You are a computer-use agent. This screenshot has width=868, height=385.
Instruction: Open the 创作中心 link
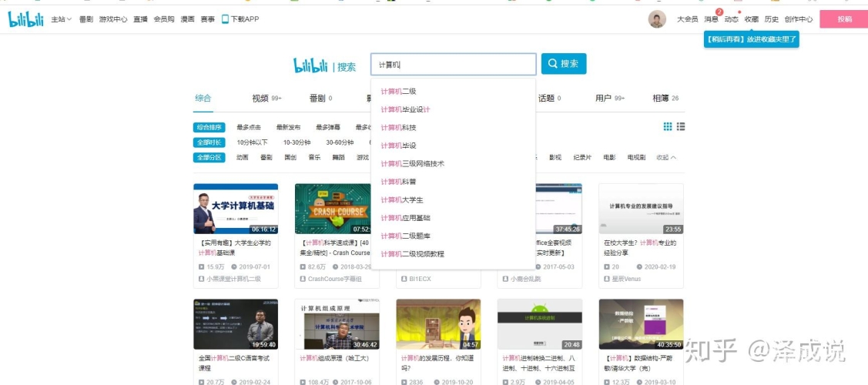coord(798,19)
